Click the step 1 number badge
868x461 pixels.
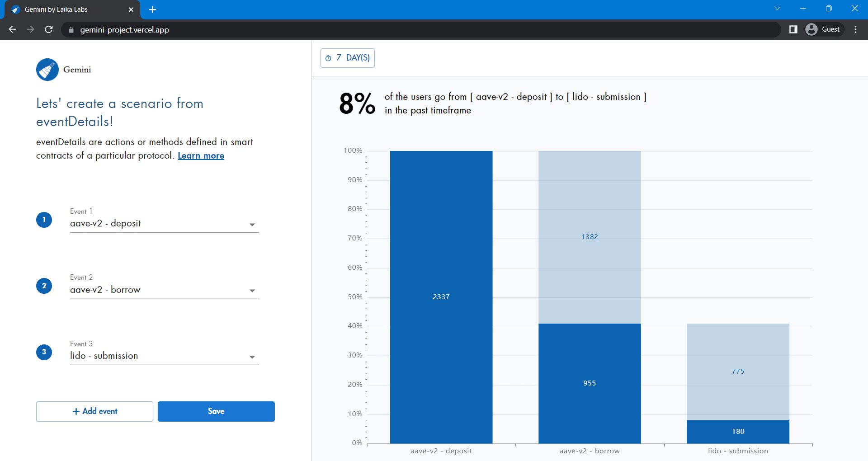tap(44, 220)
